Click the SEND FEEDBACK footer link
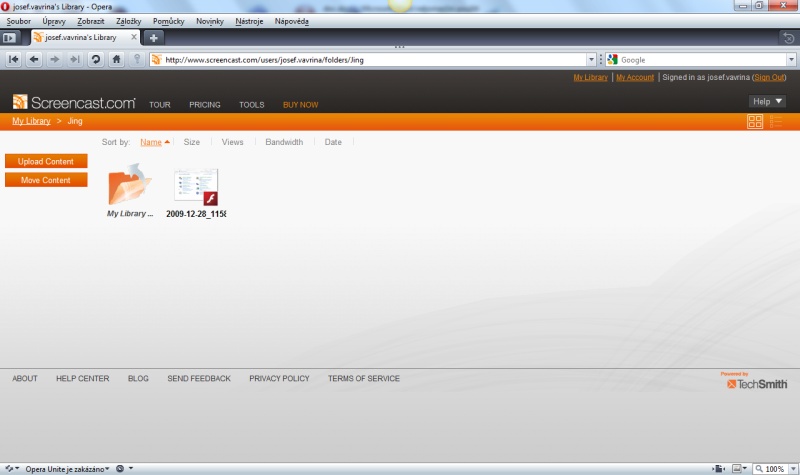Image resolution: width=800 pixels, height=475 pixels. coord(198,379)
